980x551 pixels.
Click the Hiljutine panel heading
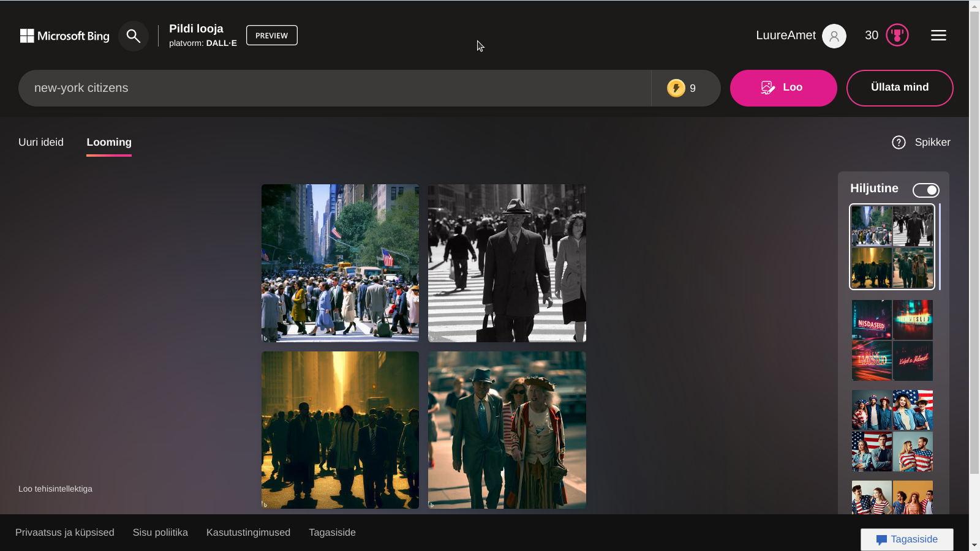[x=874, y=189]
